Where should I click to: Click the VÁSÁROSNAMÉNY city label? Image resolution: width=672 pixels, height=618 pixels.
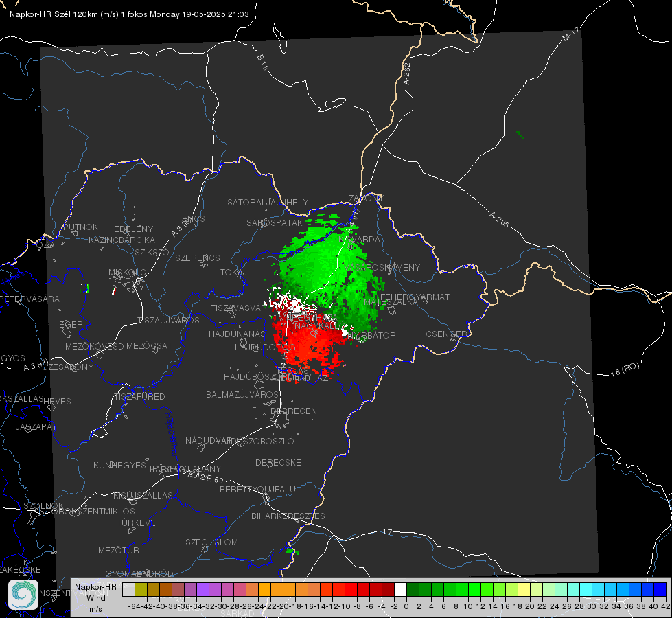click(x=382, y=267)
